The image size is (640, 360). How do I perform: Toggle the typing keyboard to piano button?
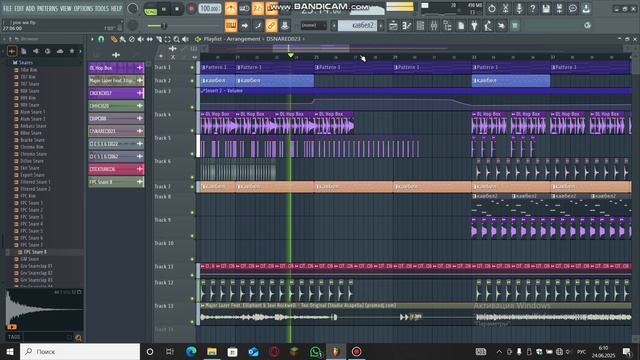tap(231, 26)
